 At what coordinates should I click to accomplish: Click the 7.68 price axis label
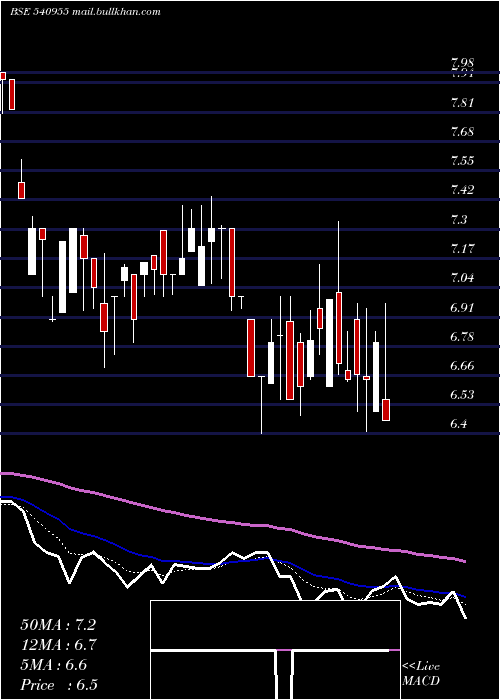click(x=462, y=132)
